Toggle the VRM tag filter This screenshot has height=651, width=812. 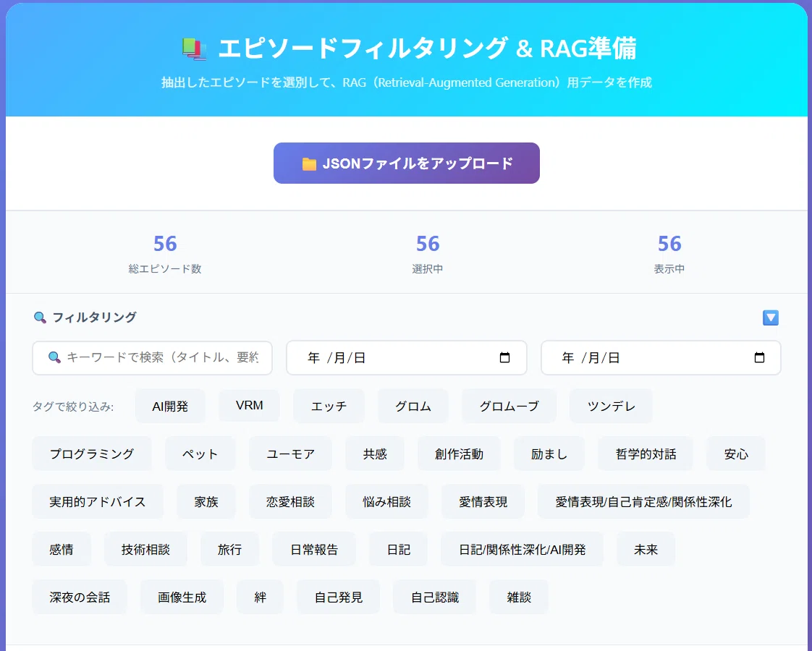[249, 405]
